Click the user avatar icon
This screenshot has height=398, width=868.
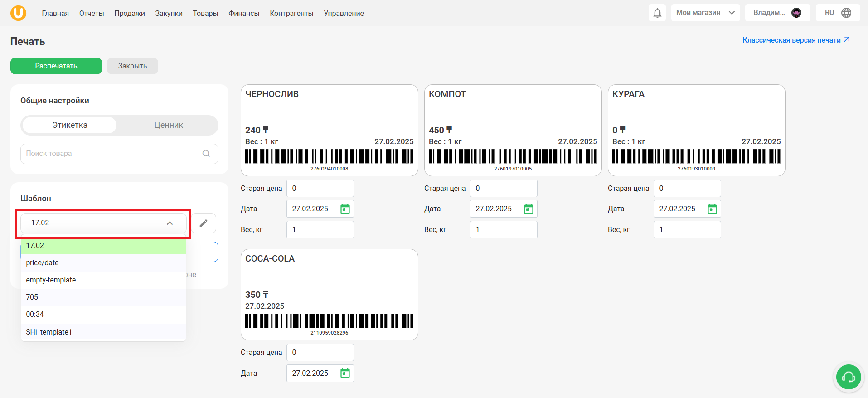click(796, 13)
